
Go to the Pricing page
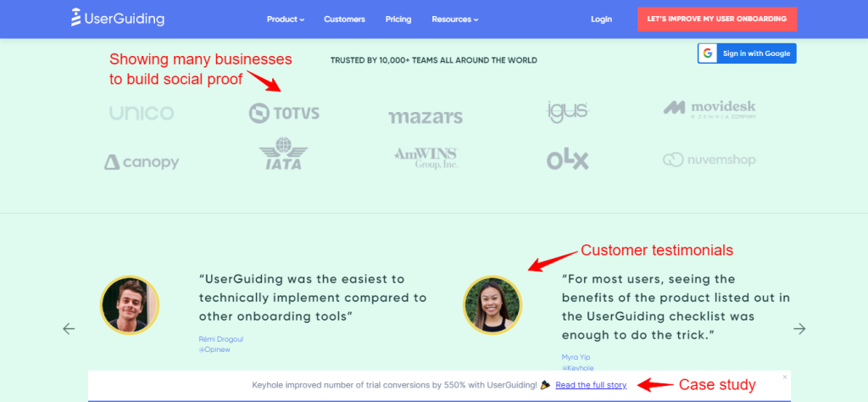pyautogui.click(x=398, y=20)
